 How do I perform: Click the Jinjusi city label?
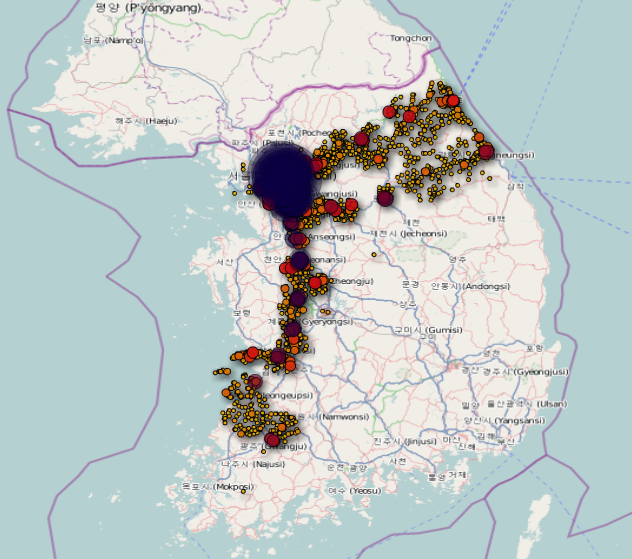[x=405, y=441]
